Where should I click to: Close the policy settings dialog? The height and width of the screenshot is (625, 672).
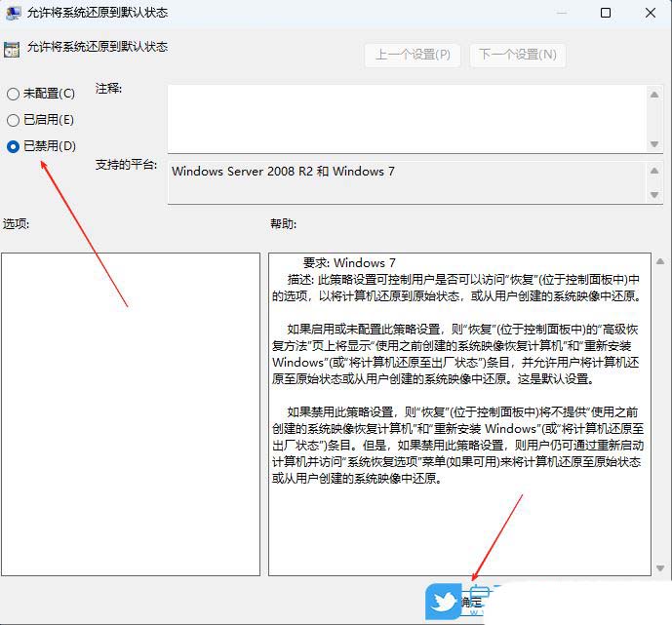point(650,14)
